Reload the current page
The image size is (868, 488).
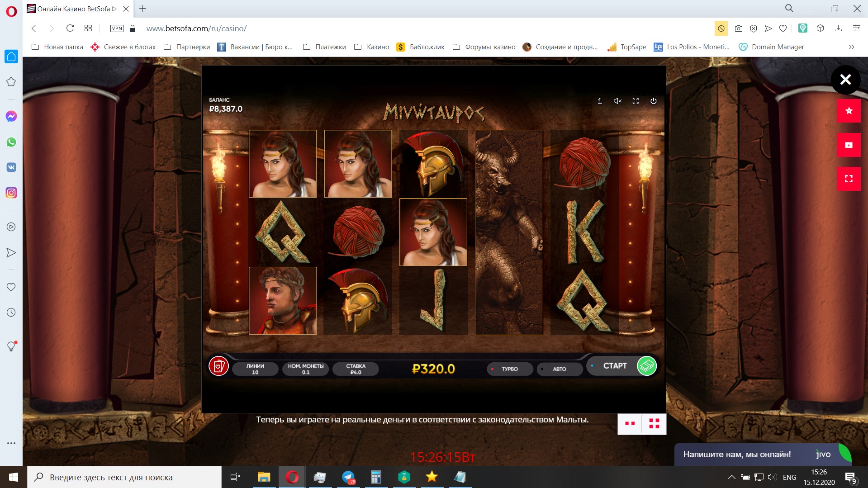click(x=70, y=28)
